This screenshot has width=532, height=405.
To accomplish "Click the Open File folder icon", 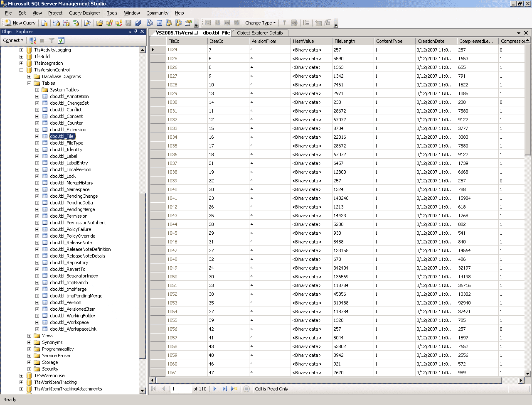I will [100, 23].
